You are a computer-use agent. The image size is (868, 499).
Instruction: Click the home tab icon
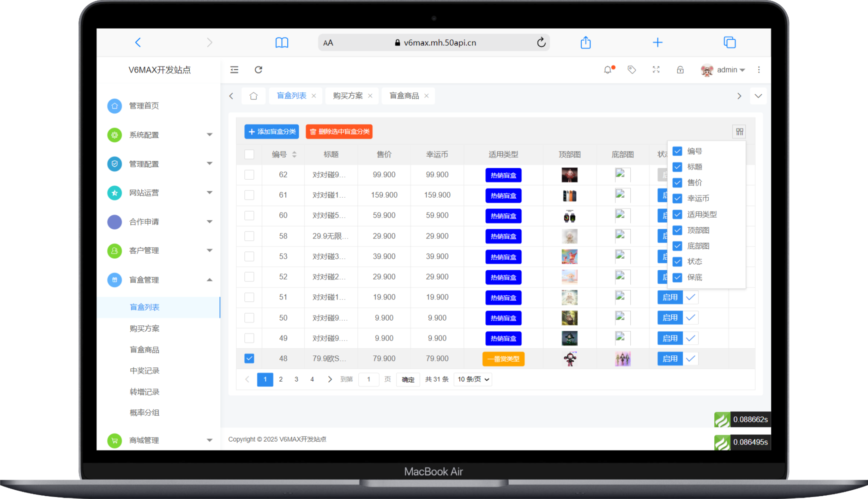[253, 96]
